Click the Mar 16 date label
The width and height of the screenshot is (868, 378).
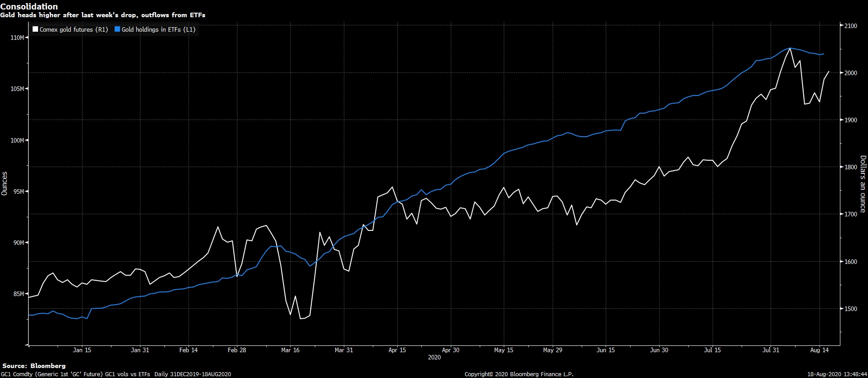coord(290,350)
